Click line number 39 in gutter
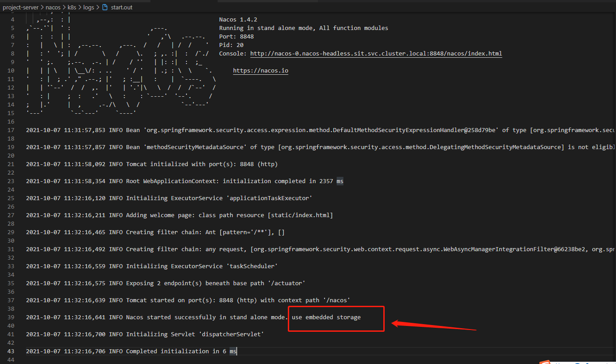The width and height of the screenshot is (616, 364). tap(11, 317)
